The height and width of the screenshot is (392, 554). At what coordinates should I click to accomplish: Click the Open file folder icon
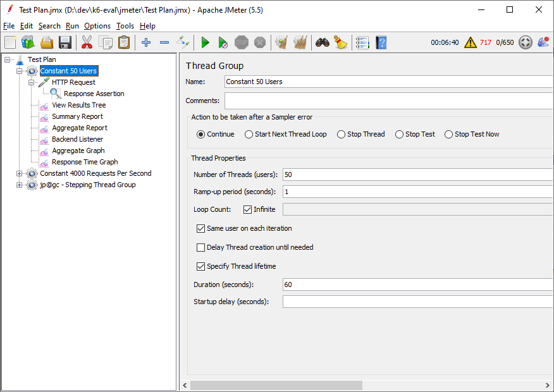47,43
